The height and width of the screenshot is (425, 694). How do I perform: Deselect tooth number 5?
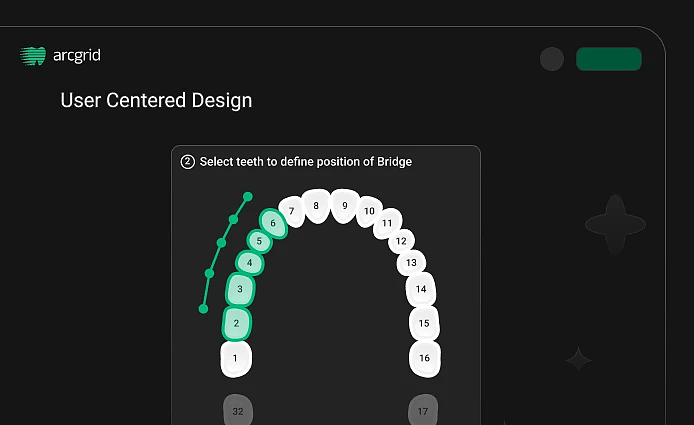260,241
